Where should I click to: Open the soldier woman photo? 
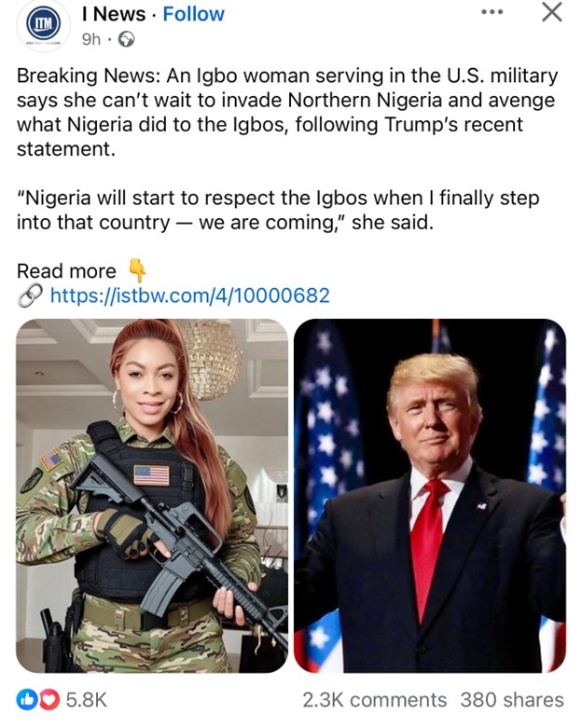pyautogui.click(x=152, y=495)
